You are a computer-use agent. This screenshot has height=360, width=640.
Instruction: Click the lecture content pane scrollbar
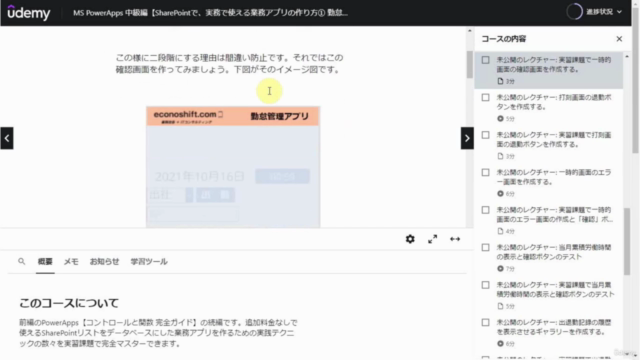470,64
